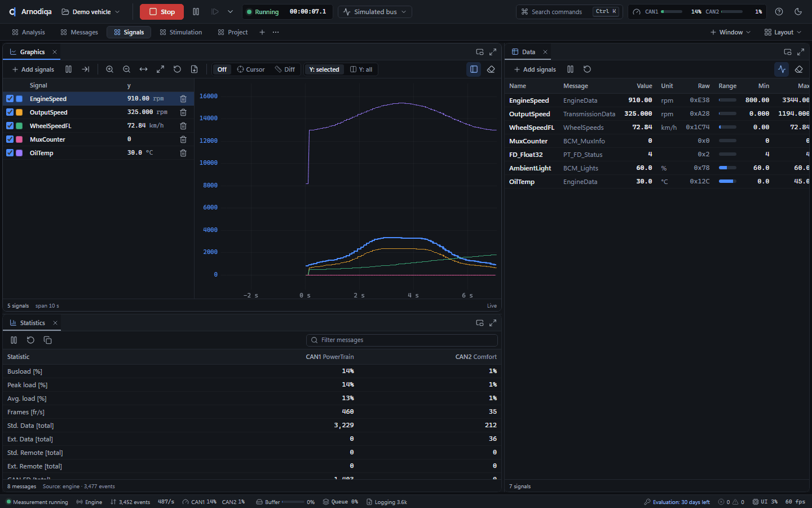Open the help icon

pyautogui.click(x=779, y=12)
